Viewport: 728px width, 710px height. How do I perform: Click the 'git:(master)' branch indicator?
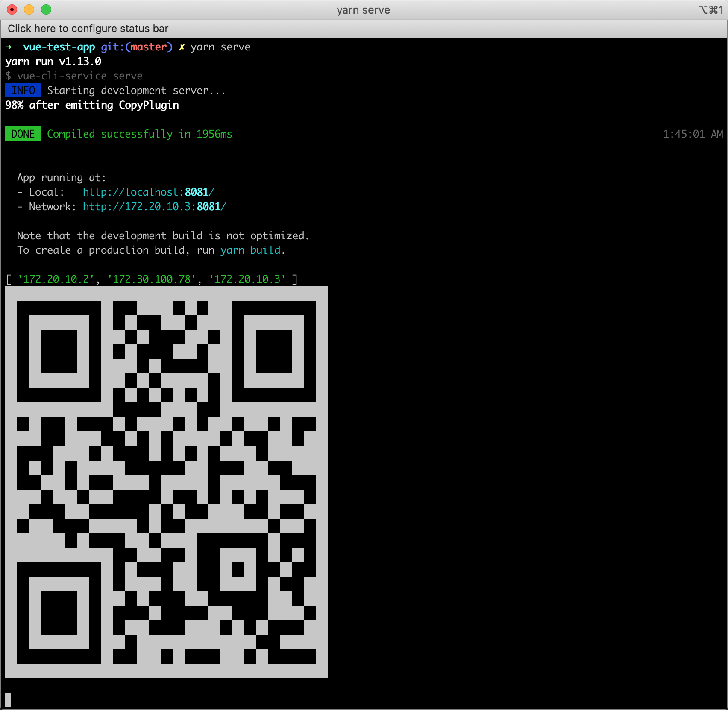(x=137, y=47)
